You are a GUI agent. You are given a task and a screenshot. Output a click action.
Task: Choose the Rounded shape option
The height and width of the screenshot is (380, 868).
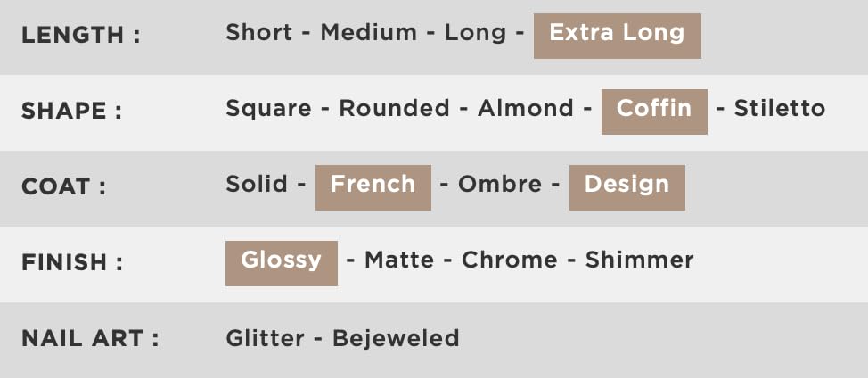(x=394, y=108)
